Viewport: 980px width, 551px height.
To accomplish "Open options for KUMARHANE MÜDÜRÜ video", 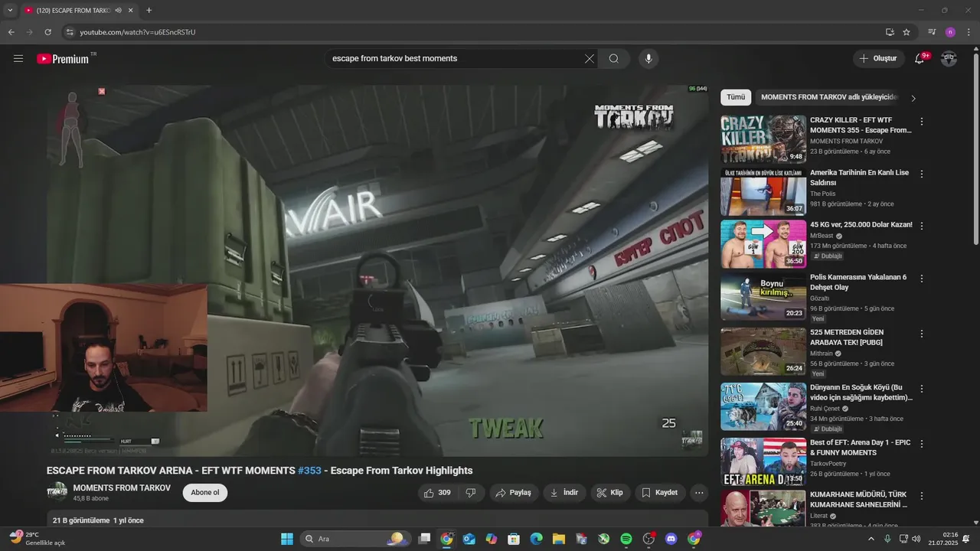I will 922,496.
